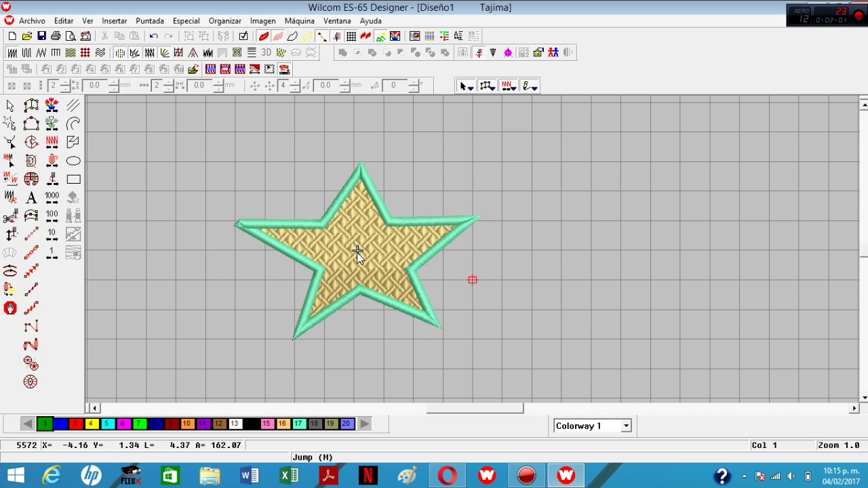Click the red stop hand icon
This screenshot has width=868, height=488.
[x=10, y=308]
